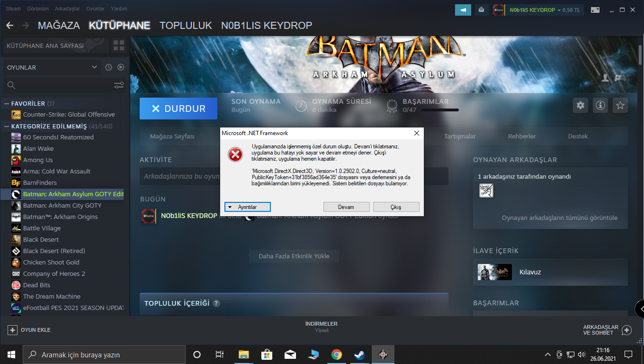This screenshot has height=364, width=644.
Task: Switch Steam to Big Picture mode
Action: pos(595,10)
